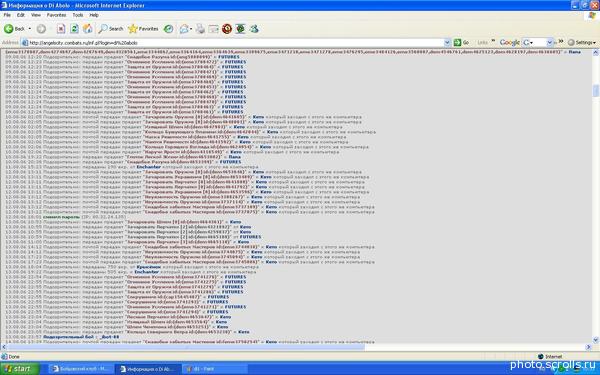Open the Google search box dropdown arrow
The image size is (600, 375).
[x=550, y=42]
